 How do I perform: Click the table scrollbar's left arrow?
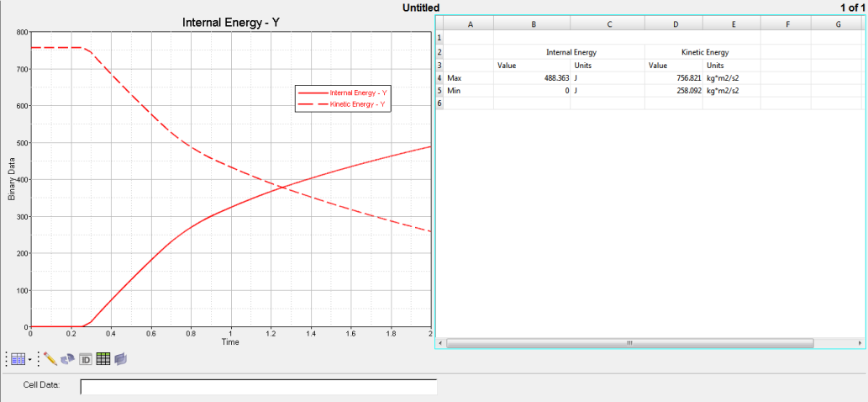(x=440, y=343)
